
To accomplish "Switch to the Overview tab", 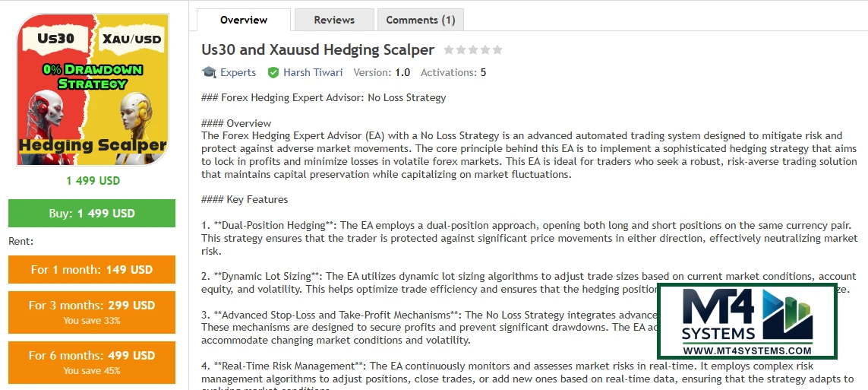I will (244, 20).
